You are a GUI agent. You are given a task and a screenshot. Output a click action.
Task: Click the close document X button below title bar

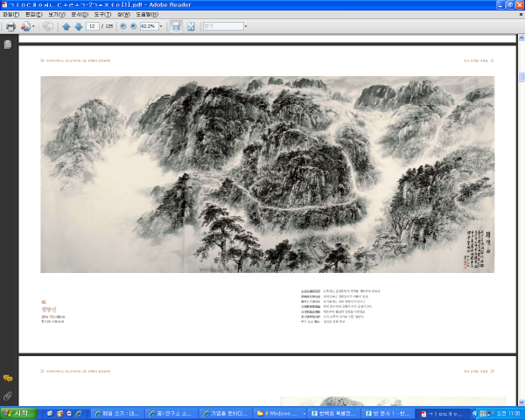pos(521,14)
